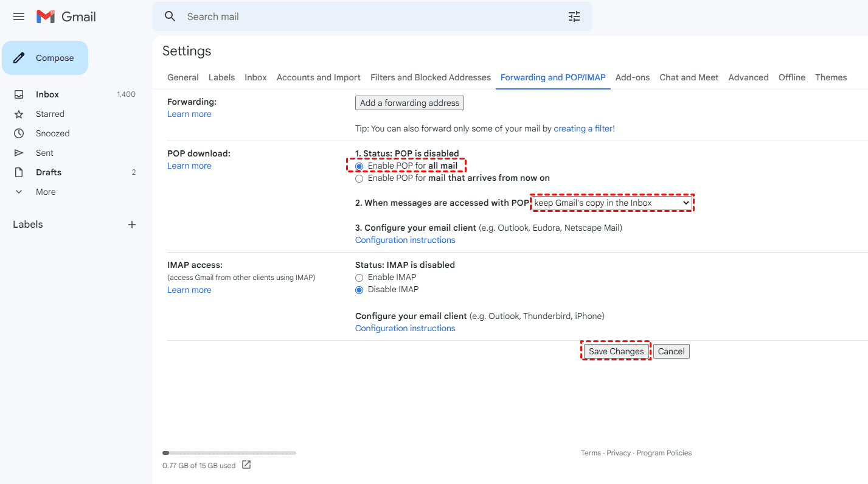Screen dimensions: 868x484
Task: Switch to the Filters and Blocked Addresses tab
Action: tap(431, 77)
